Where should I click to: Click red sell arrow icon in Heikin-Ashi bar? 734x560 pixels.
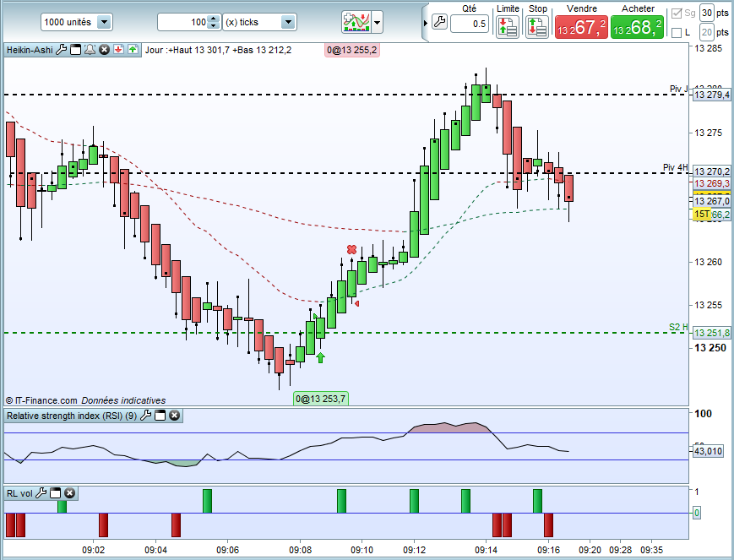119,50
